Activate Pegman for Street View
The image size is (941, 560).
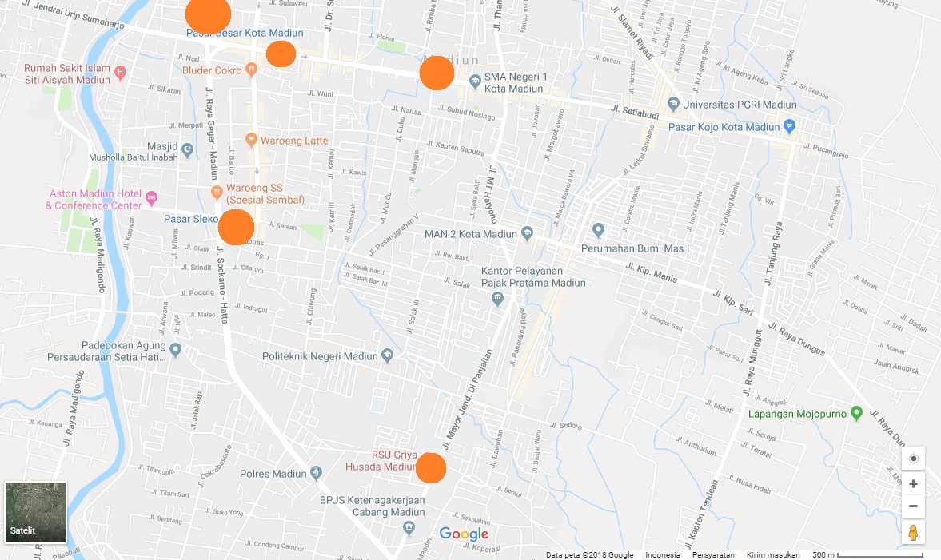coord(913,531)
